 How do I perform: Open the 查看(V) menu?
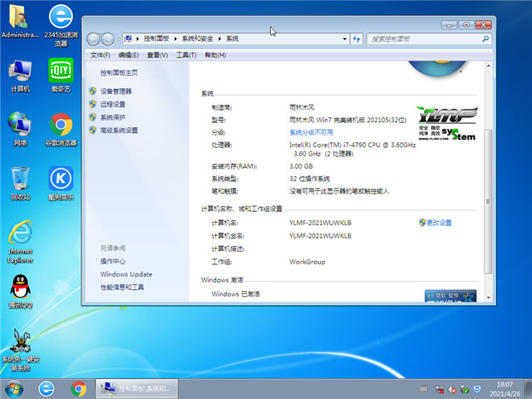point(157,55)
